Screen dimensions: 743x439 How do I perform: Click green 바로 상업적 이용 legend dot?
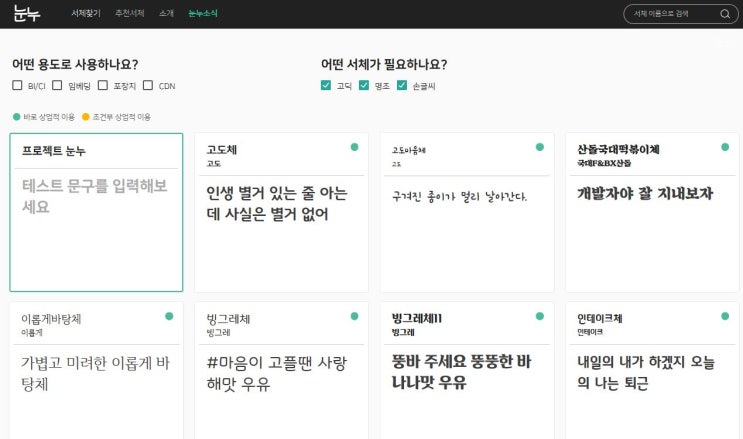tap(17, 117)
